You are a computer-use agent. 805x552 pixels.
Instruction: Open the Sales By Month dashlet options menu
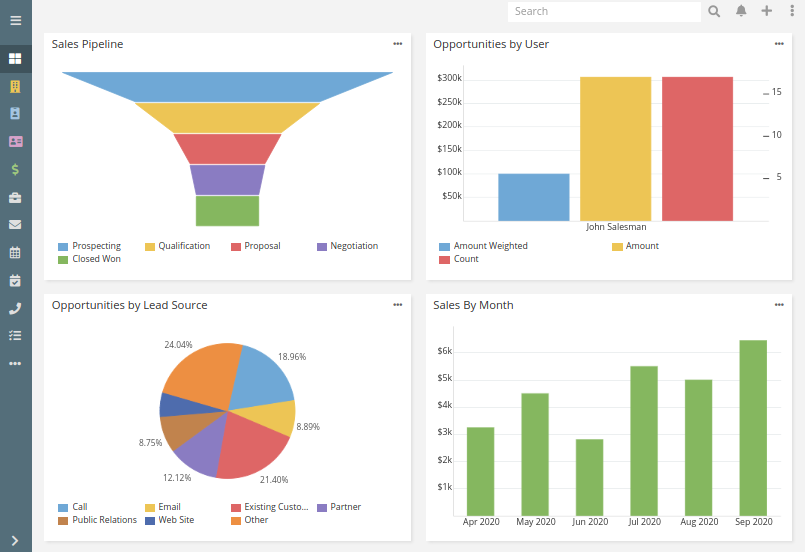pyautogui.click(x=779, y=304)
